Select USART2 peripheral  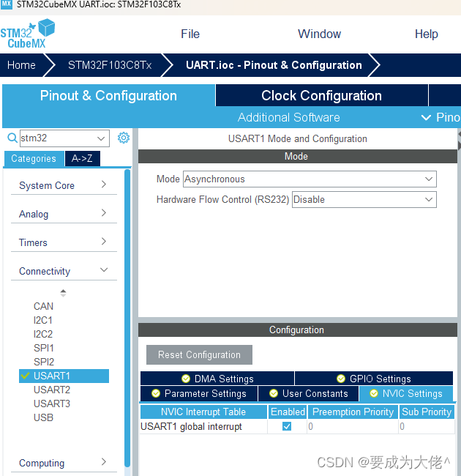[x=52, y=390]
